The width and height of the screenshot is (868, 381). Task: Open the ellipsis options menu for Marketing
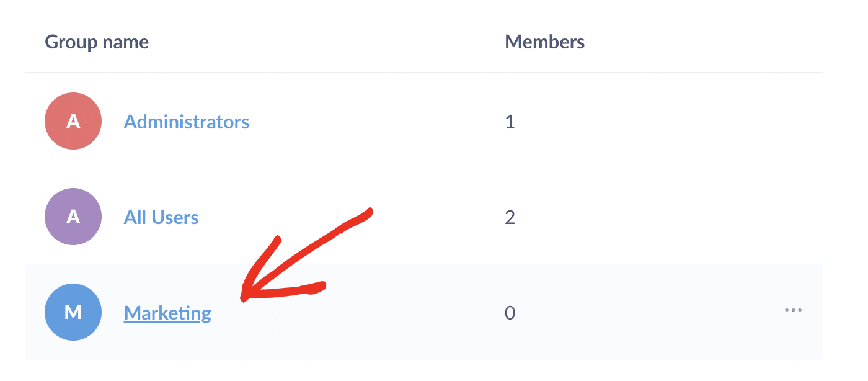click(794, 310)
